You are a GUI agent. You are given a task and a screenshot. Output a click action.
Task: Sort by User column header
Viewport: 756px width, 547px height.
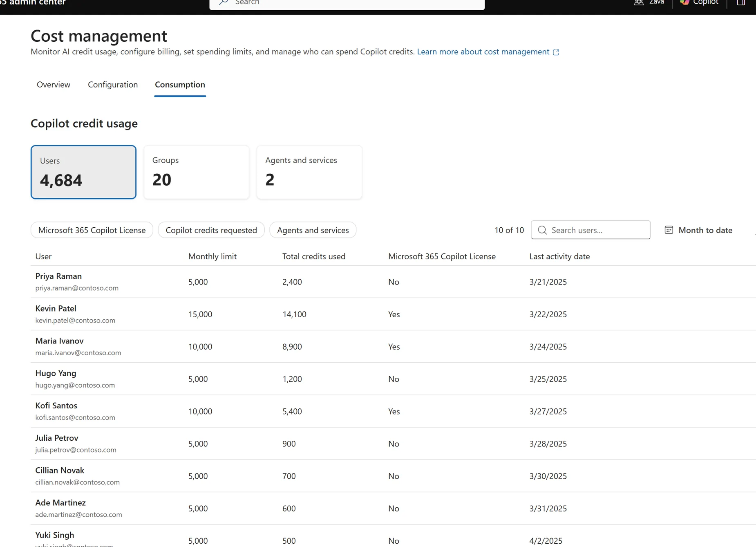click(43, 256)
